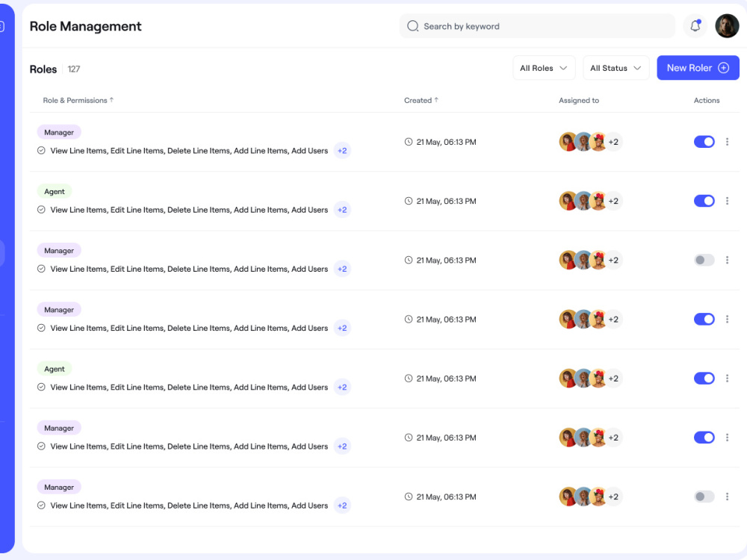Click the first Agent role tag

(x=55, y=191)
